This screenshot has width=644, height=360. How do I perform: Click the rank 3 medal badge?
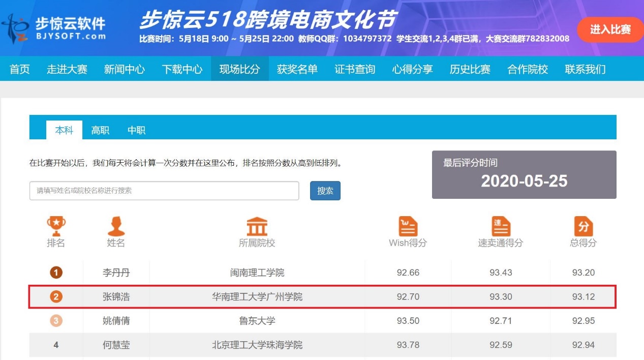(56, 321)
